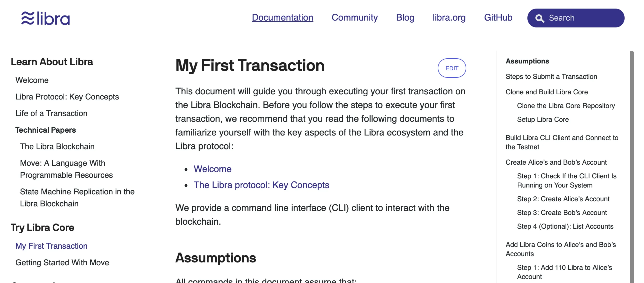The width and height of the screenshot is (644, 283).
Task: Open the Blog nav link
Action: point(405,17)
